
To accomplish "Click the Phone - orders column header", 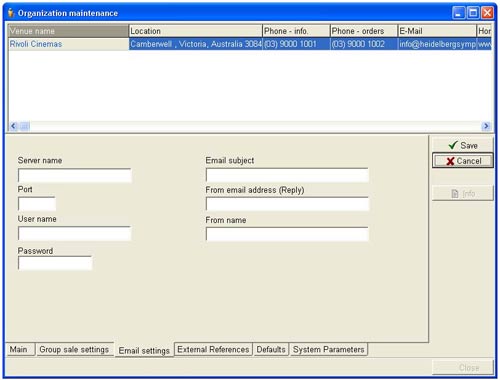I will point(364,31).
